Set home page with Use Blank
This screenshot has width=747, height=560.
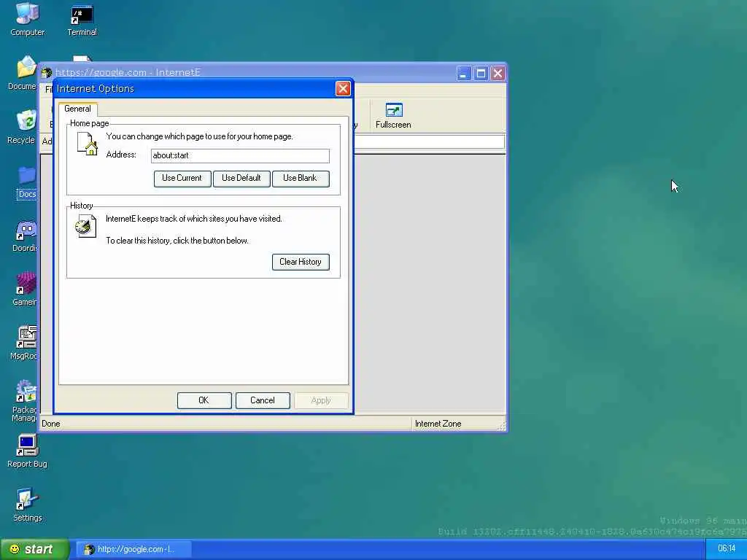[300, 178]
